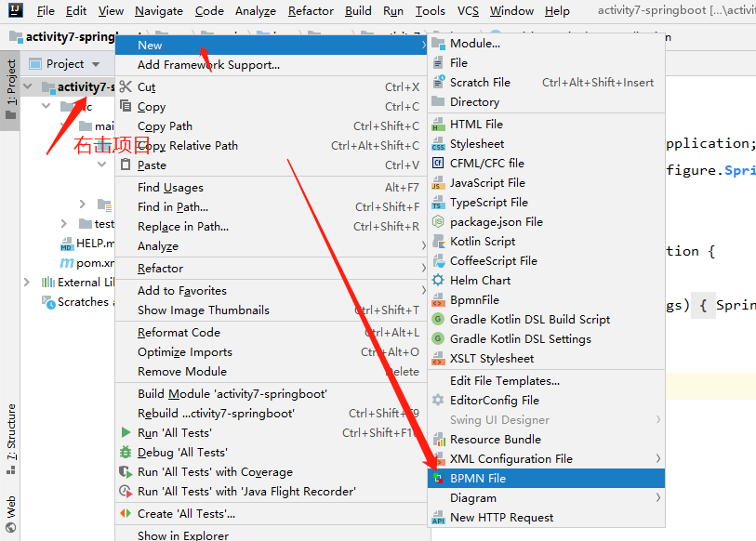Click the package.json File icon
756x541 pixels.
click(x=438, y=222)
